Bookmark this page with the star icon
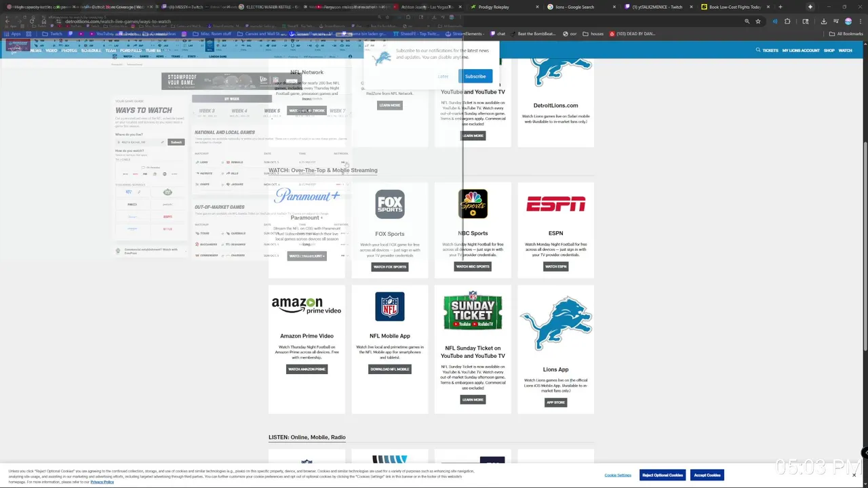 (758, 21)
